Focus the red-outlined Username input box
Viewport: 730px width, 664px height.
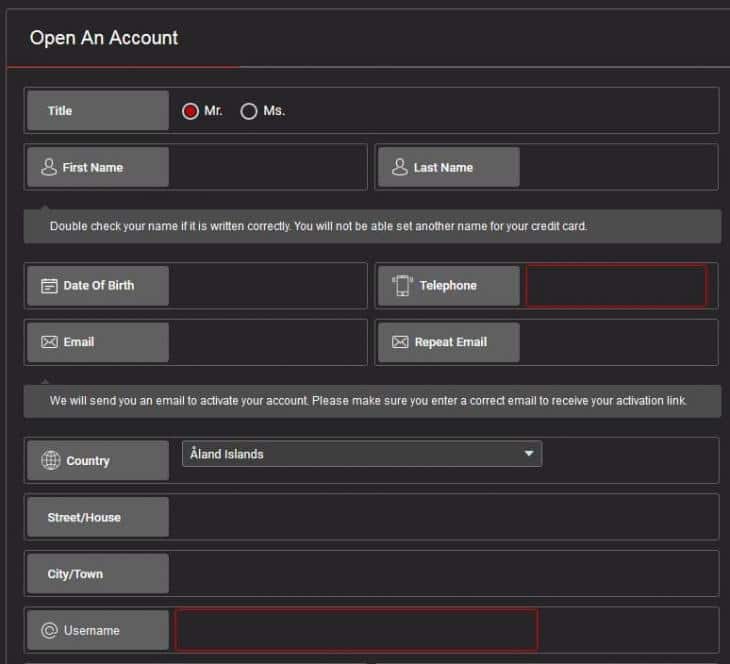point(356,630)
